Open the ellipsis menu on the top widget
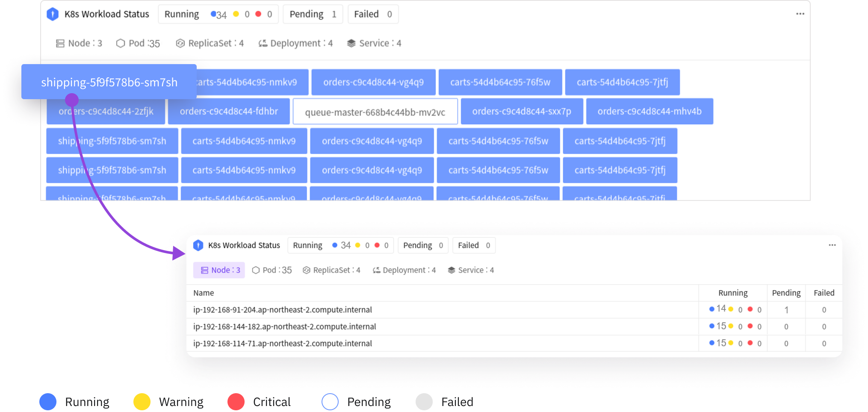This screenshot has height=412, width=868. point(800,14)
